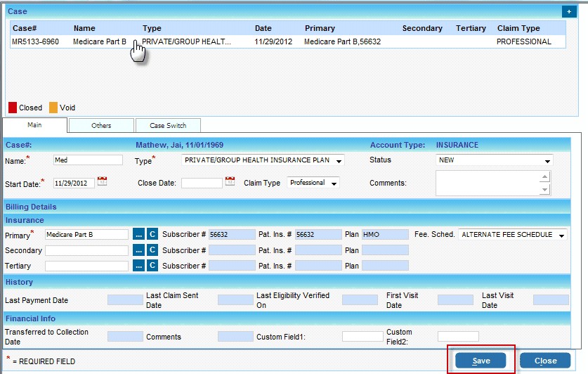Click the case Name input field
The height and width of the screenshot is (374, 588).
(88, 160)
